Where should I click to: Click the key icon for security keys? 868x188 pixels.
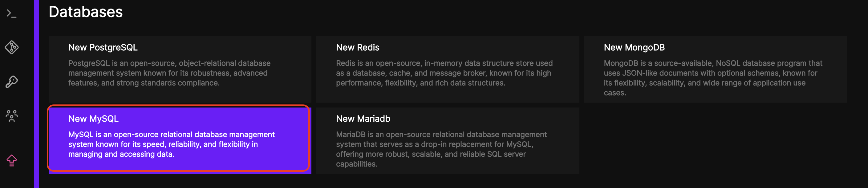11,82
